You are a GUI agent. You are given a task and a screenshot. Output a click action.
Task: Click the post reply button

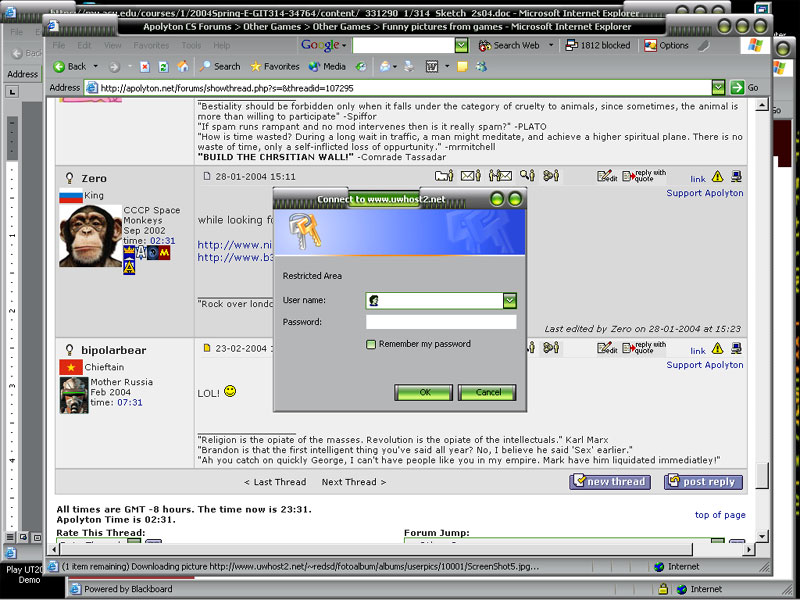click(708, 482)
